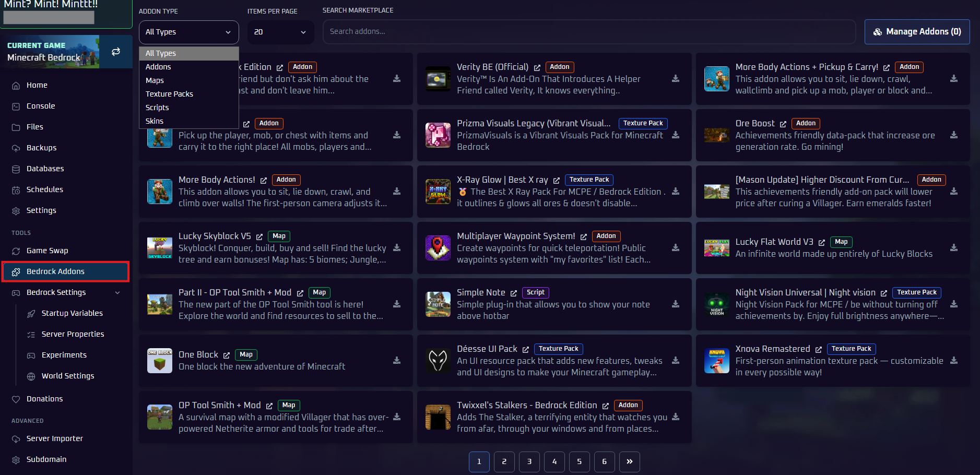The height and width of the screenshot is (475, 980).
Task: Focus the Search addons field
Action: point(589,32)
